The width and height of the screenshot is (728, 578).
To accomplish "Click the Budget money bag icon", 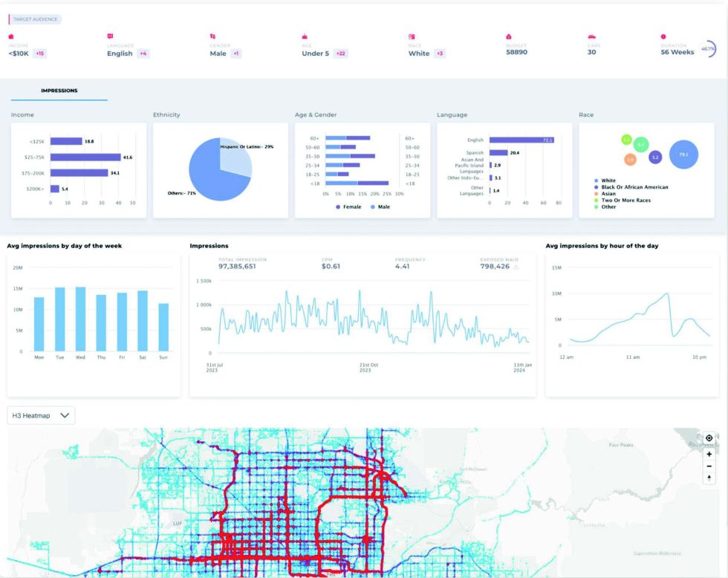I will [x=509, y=36].
